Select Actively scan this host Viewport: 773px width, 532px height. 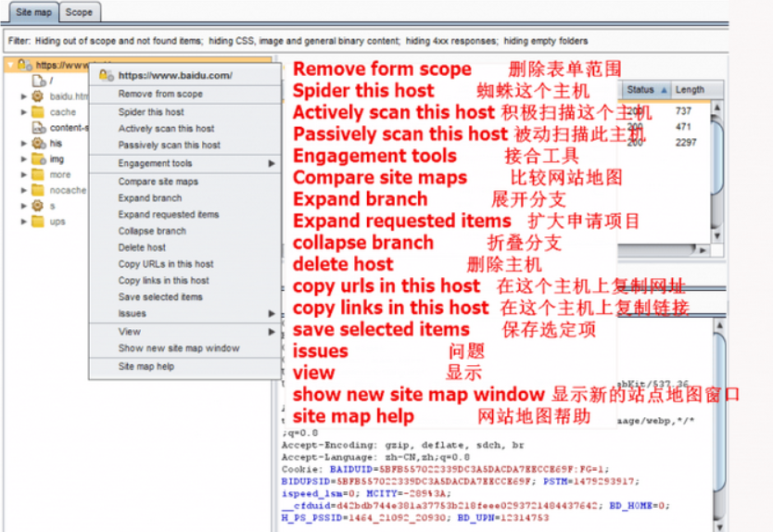click(166, 128)
